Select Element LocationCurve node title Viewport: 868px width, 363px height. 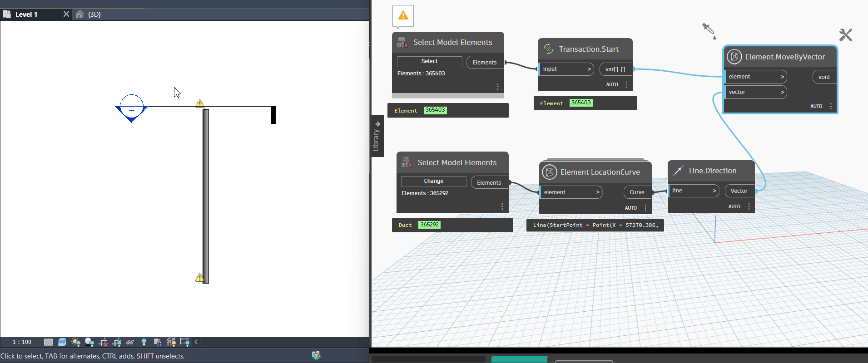[600, 172]
